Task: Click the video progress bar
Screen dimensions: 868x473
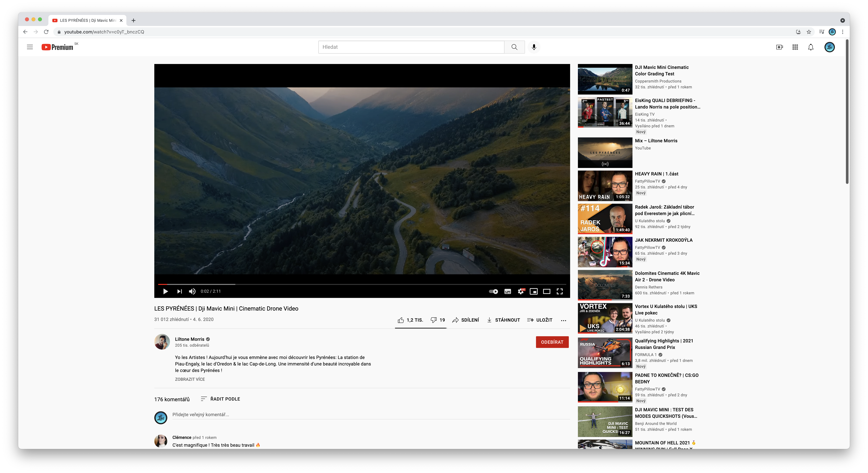Action: pos(362,284)
